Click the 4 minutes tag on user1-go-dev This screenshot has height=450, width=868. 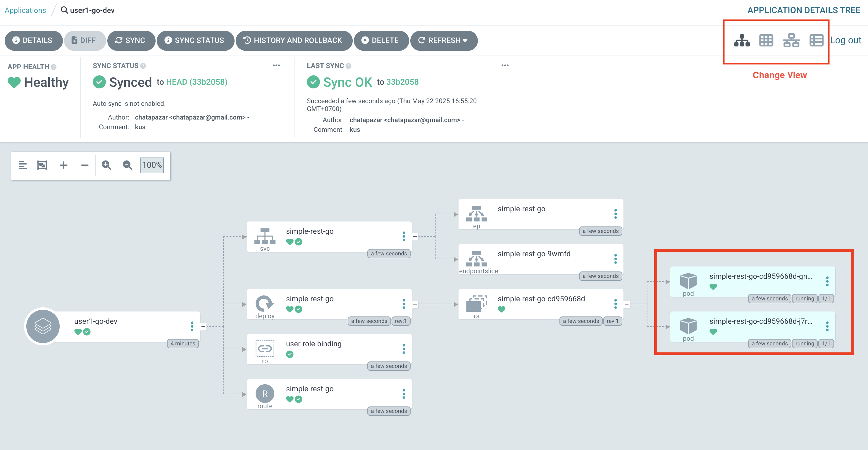coord(183,344)
